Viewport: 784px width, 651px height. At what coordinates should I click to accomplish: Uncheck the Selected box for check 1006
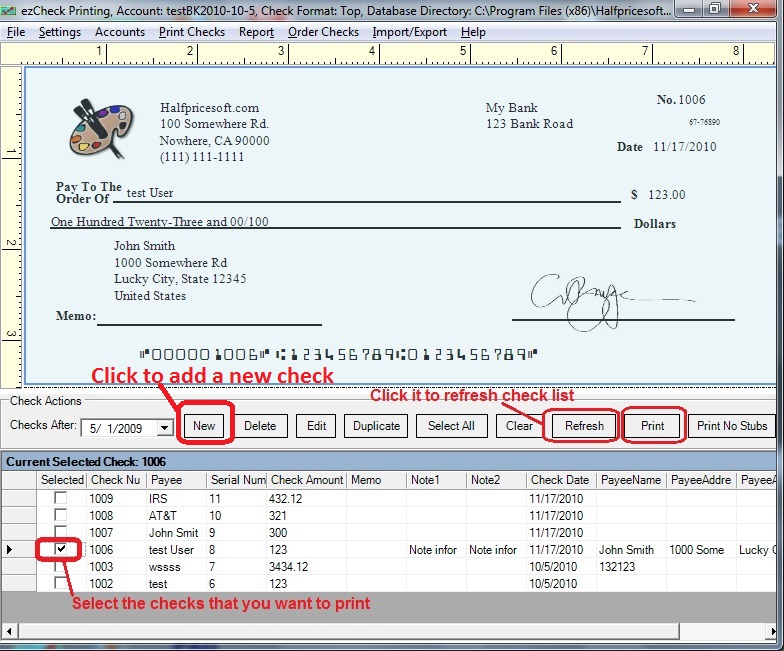[61, 549]
